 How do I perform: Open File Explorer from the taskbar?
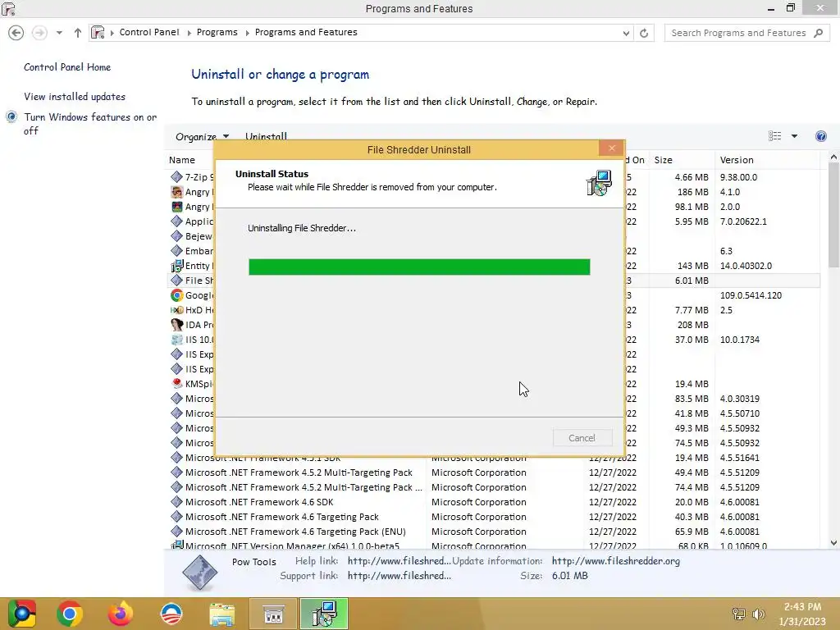click(221, 614)
